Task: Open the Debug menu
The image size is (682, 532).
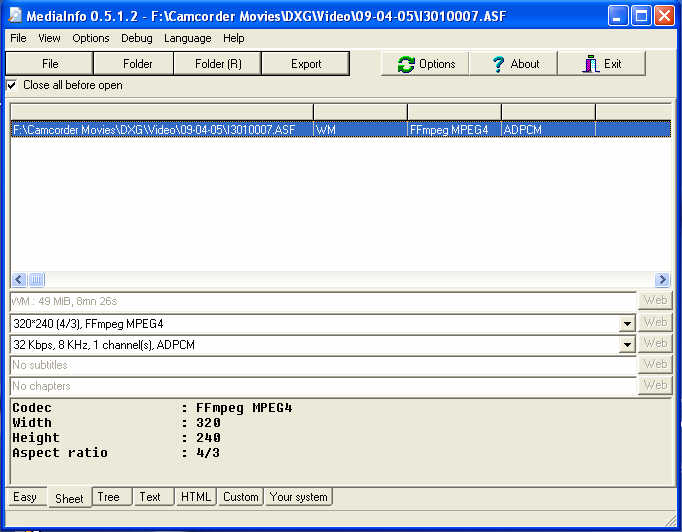Action: (137, 38)
